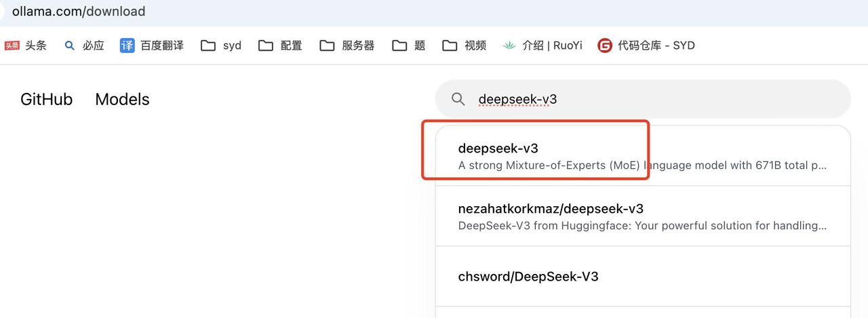This screenshot has width=868, height=318.
Task: Open the syd bookmarks folder
Action: tap(221, 45)
